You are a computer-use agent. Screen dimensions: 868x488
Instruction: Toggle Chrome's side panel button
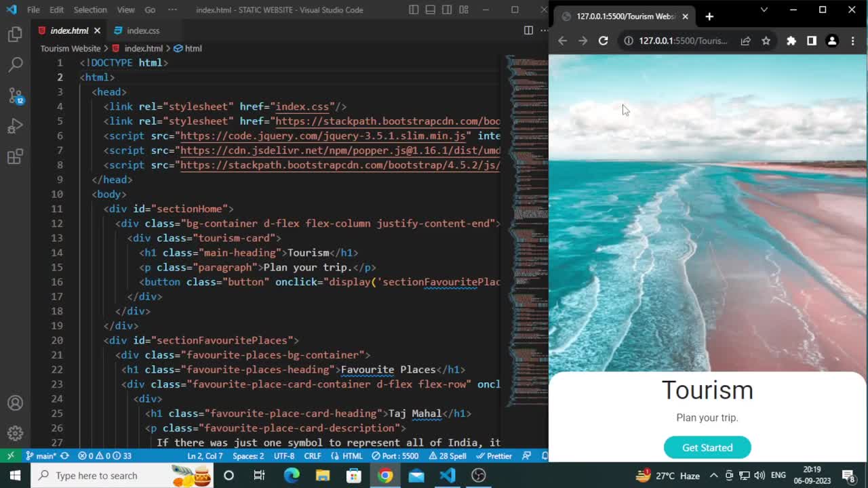pos(811,41)
